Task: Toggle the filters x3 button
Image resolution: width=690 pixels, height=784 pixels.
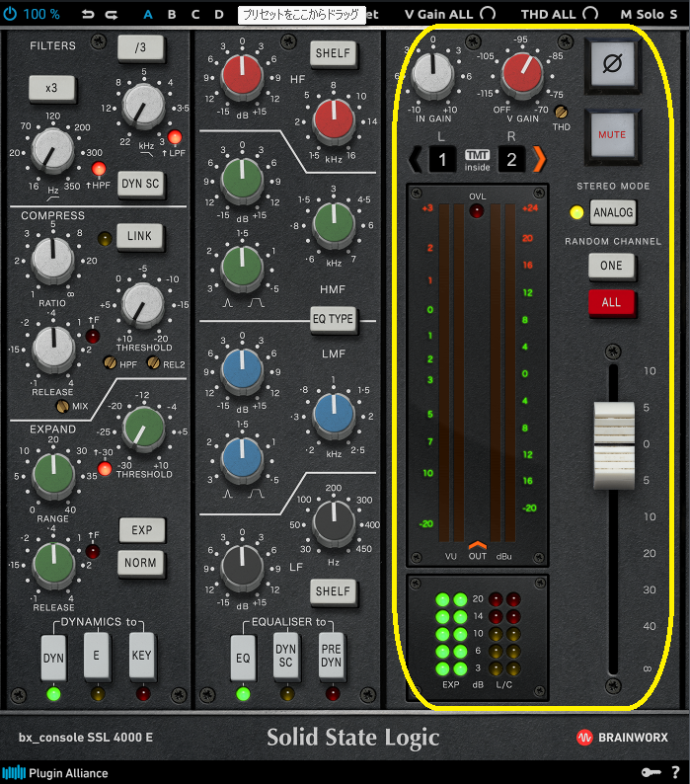Action: (x=51, y=88)
